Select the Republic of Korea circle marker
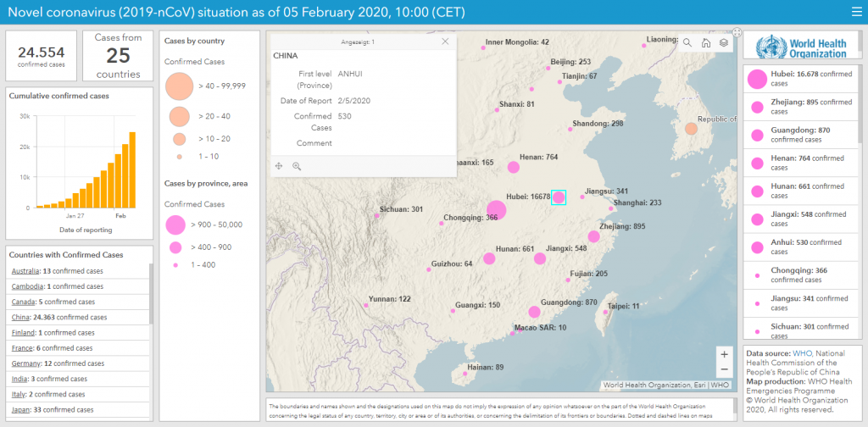 pyautogui.click(x=691, y=129)
